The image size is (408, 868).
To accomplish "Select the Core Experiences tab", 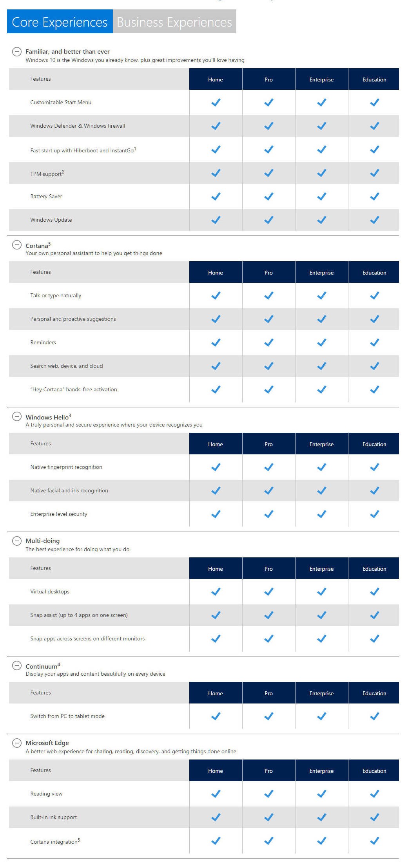I will pyautogui.click(x=60, y=22).
